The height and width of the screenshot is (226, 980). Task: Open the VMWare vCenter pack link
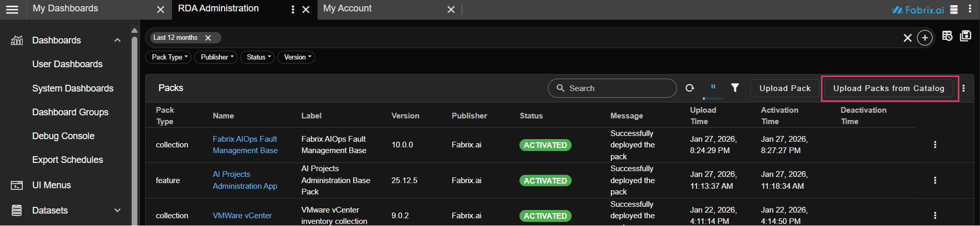[x=242, y=216]
